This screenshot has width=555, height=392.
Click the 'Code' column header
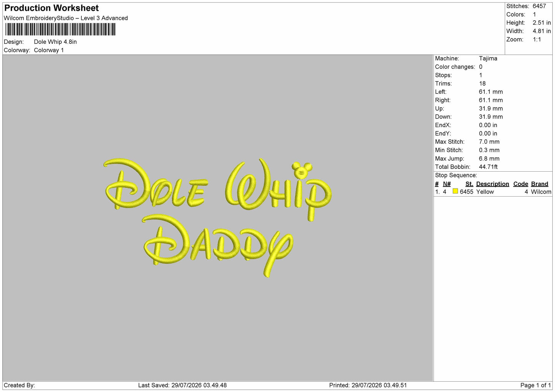pyautogui.click(x=520, y=184)
